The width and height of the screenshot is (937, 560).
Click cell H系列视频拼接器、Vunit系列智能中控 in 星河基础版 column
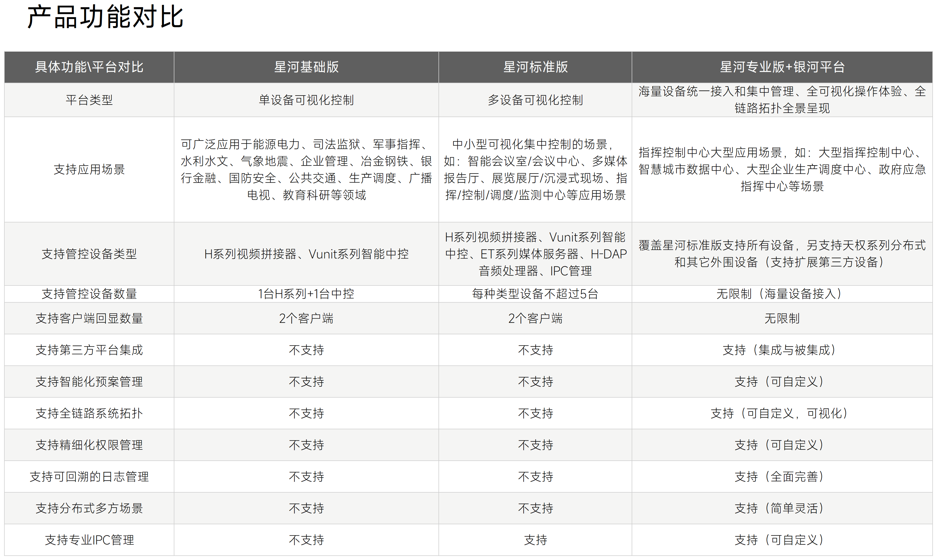(x=306, y=254)
